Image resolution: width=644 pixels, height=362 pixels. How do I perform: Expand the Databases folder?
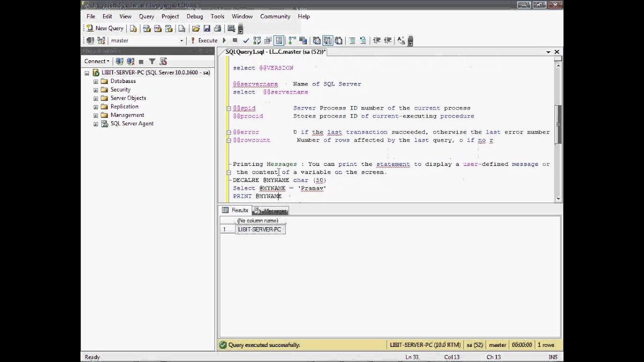(96, 81)
